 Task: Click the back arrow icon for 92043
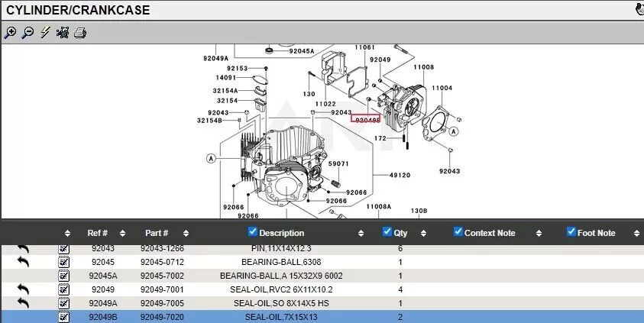[23, 249]
